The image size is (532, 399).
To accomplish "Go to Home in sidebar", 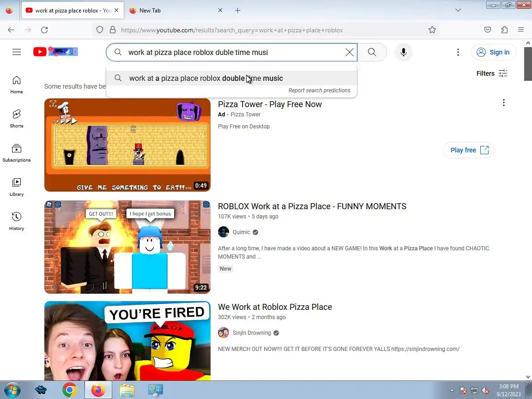I will click(17, 85).
